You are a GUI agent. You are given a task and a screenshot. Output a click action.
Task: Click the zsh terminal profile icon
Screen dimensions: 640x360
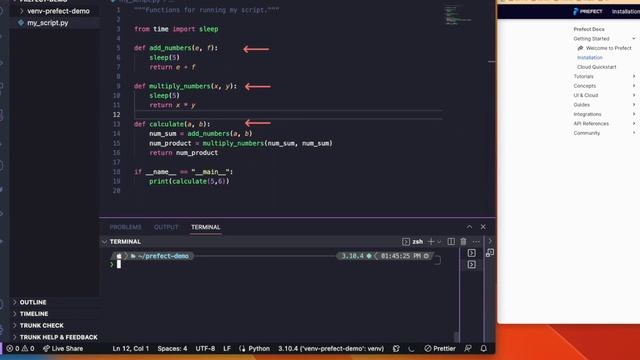pos(406,242)
